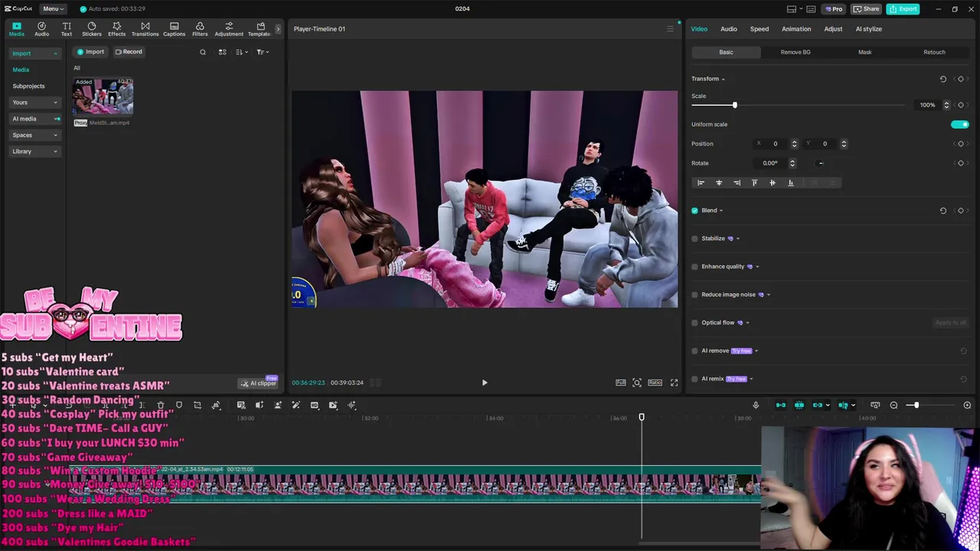Screen dimensions: 980x551
Task: Open the player menu hamburger icon
Action: 670,29
